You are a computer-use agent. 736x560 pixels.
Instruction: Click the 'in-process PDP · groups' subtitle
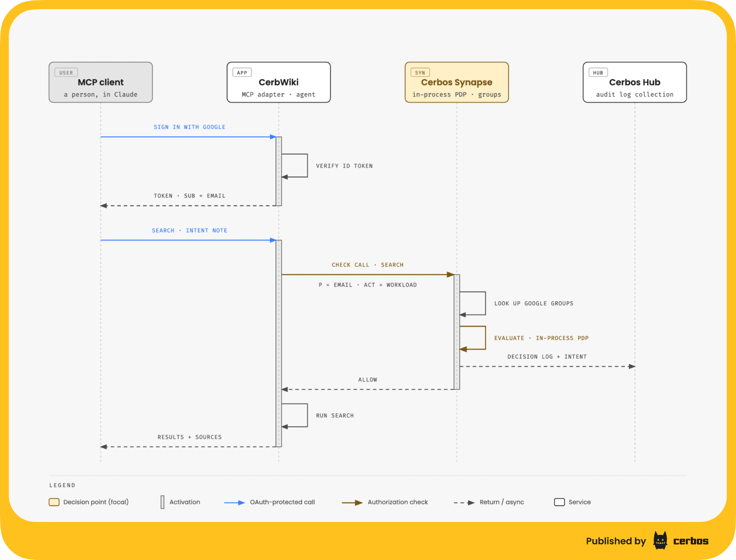point(457,94)
